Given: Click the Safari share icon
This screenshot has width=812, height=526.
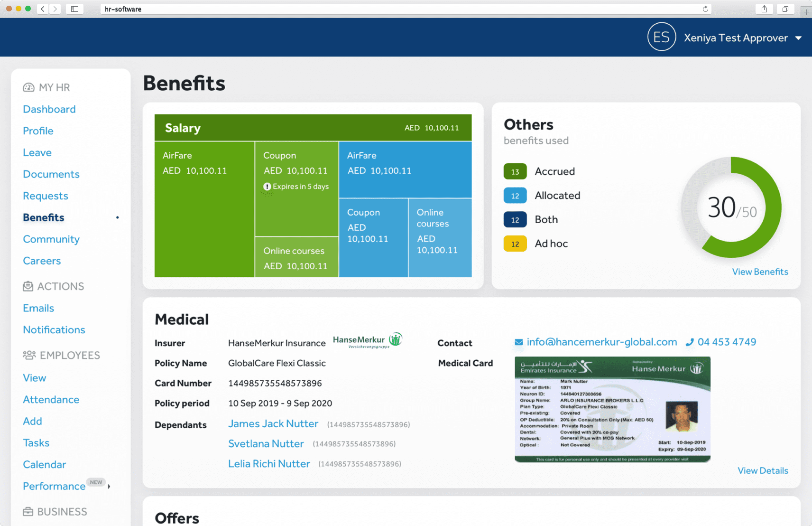Looking at the screenshot, I should coord(764,9).
